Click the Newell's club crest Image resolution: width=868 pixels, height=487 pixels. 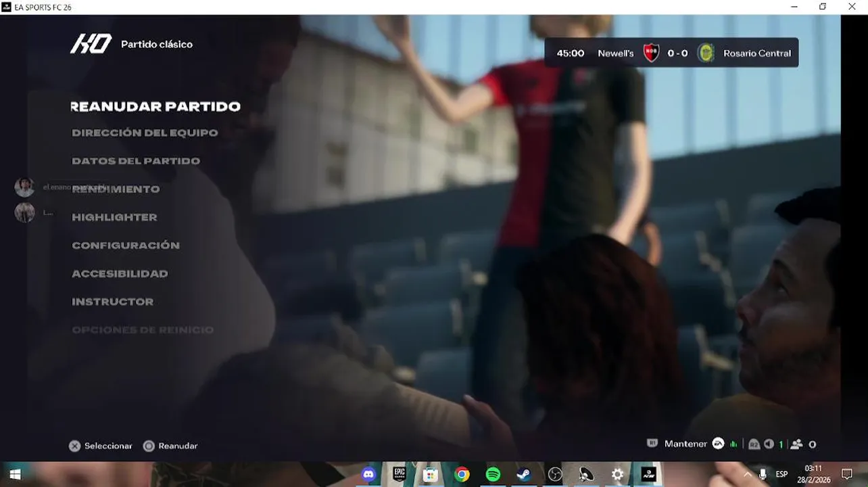(x=651, y=53)
